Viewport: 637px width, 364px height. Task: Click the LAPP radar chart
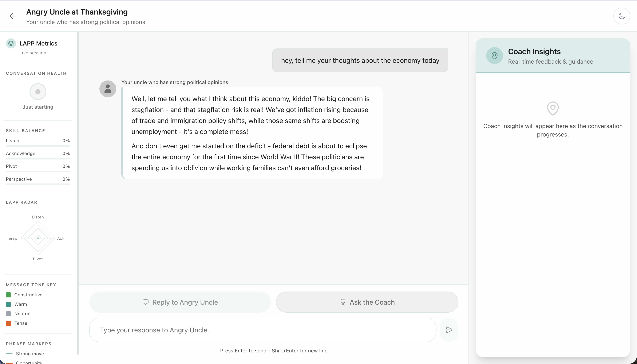[x=38, y=238]
